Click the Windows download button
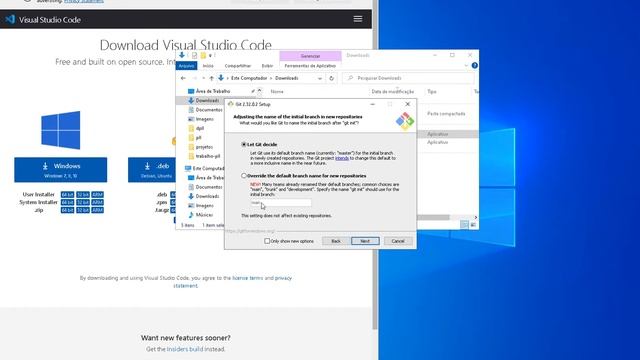 point(61,170)
